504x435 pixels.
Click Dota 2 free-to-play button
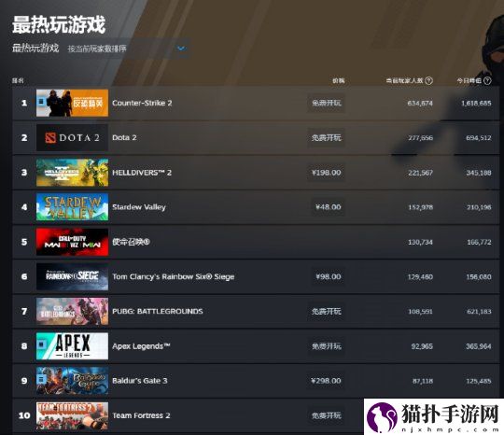tap(327, 137)
